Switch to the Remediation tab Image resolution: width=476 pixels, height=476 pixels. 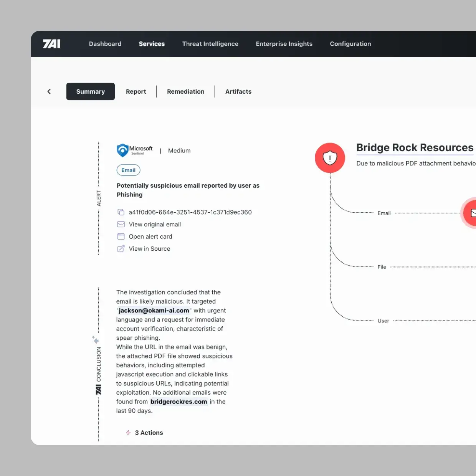185,91
